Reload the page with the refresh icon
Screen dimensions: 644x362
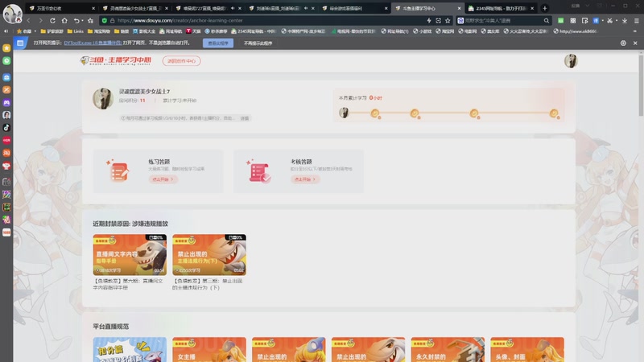pos(52,21)
